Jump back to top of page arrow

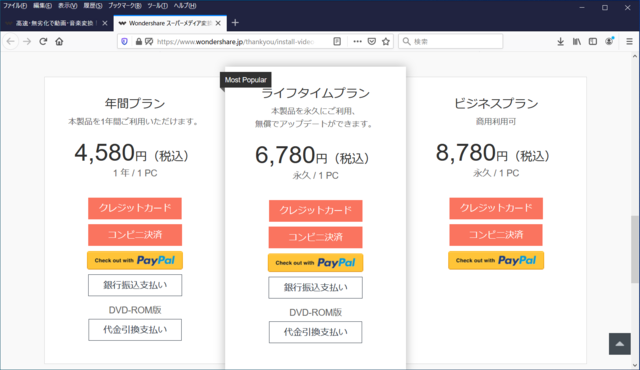[x=620, y=344]
